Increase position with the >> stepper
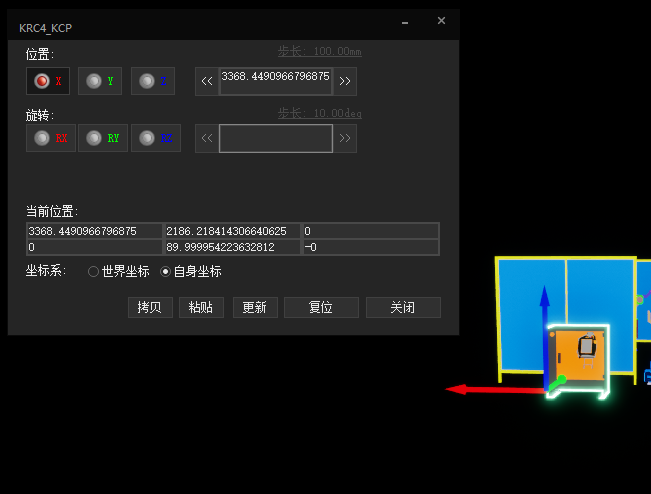The image size is (651, 494). [345, 81]
